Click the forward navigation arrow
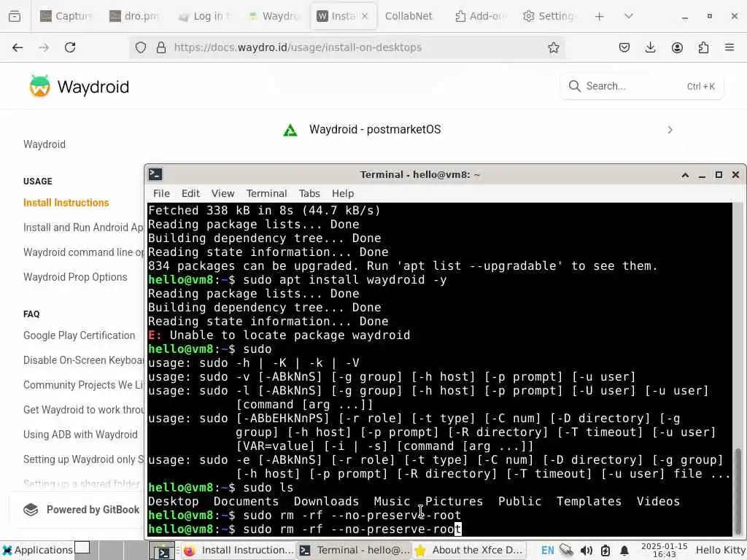The image size is (747, 560). (44, 47)
